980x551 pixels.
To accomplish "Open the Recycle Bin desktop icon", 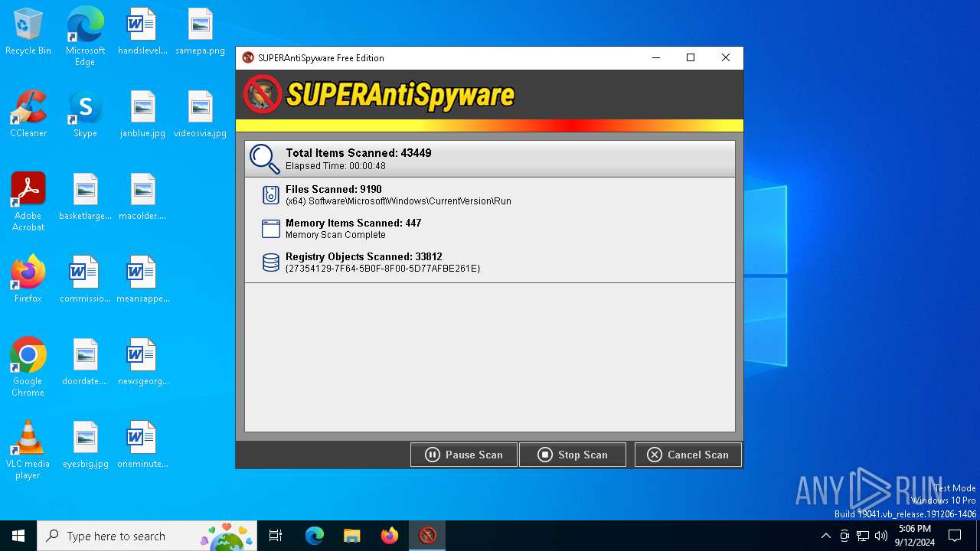I will click(x=28, y=32).
